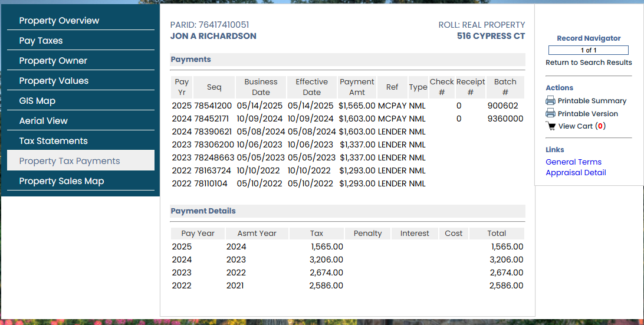
Task: Select Property Owner in the sidebar
Action: 53,61
